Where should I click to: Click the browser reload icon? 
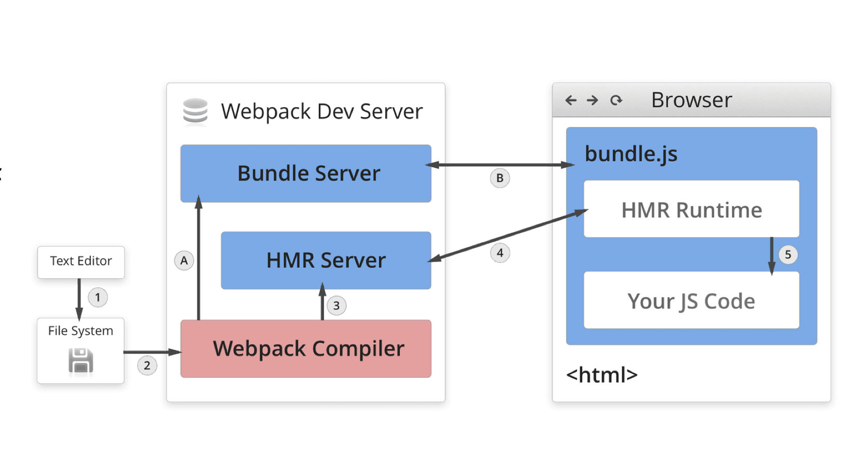coord(616,100)
